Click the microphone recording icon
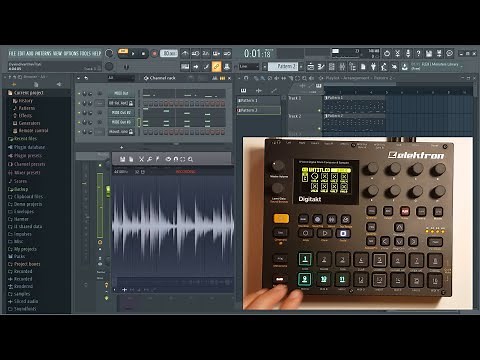 pyautogui.click(x=408, y=53)
